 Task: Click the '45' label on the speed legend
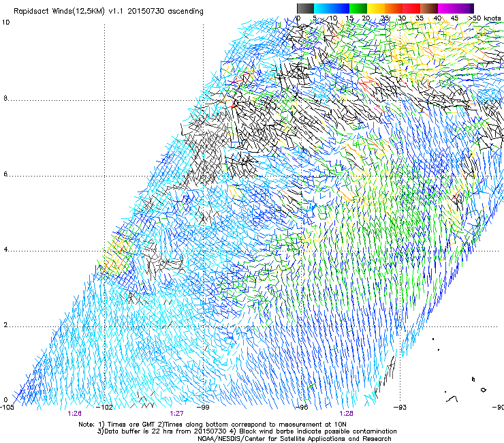(454, 18)
